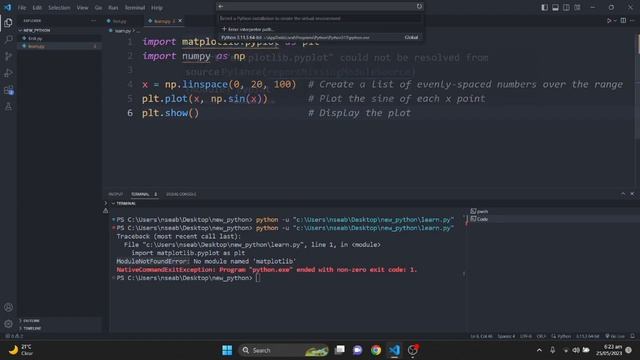Click the back arrow in interpreter picker
640x360 pixels.
click(221, 7)
